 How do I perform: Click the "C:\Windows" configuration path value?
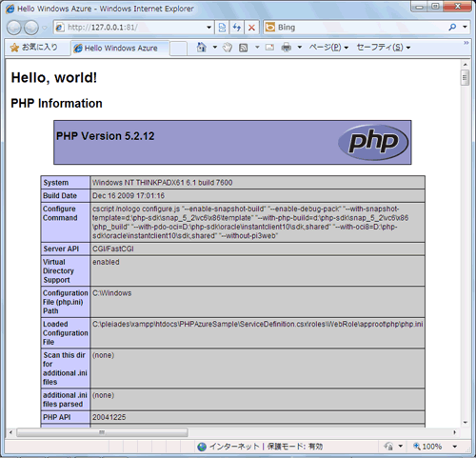tap(111, 293)
